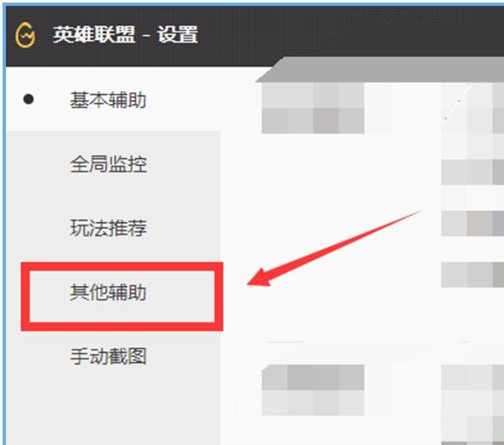504x445 pixels.
Task: Click the right-column block level with 其他辅助
Action: pyautogui.click(x=473, y=275)
